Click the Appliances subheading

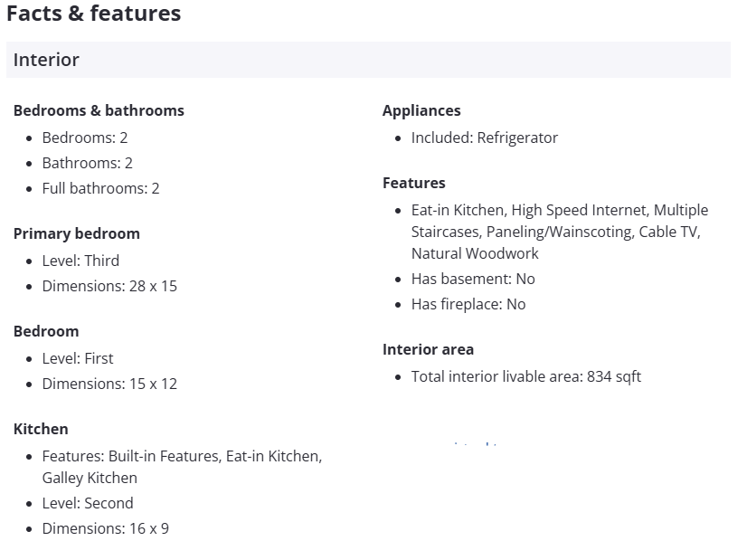click(x=421, y=110)
